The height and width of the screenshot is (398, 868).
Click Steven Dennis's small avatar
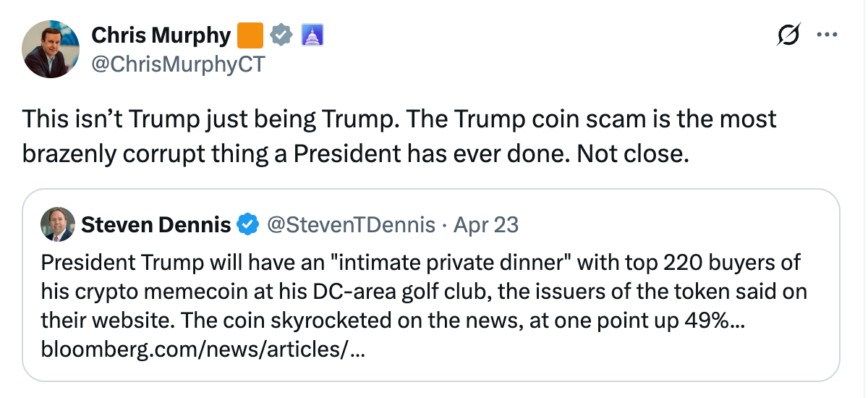[57, 225]
